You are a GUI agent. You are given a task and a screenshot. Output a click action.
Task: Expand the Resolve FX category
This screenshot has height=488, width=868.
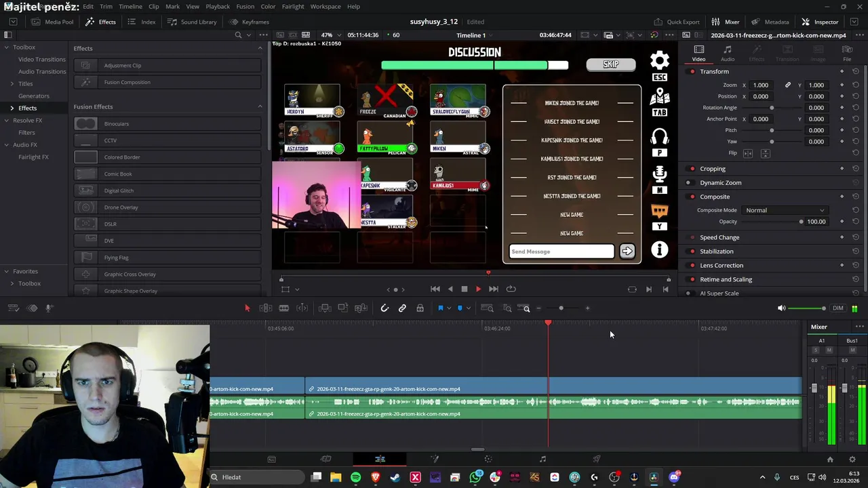tap(6, 120)
